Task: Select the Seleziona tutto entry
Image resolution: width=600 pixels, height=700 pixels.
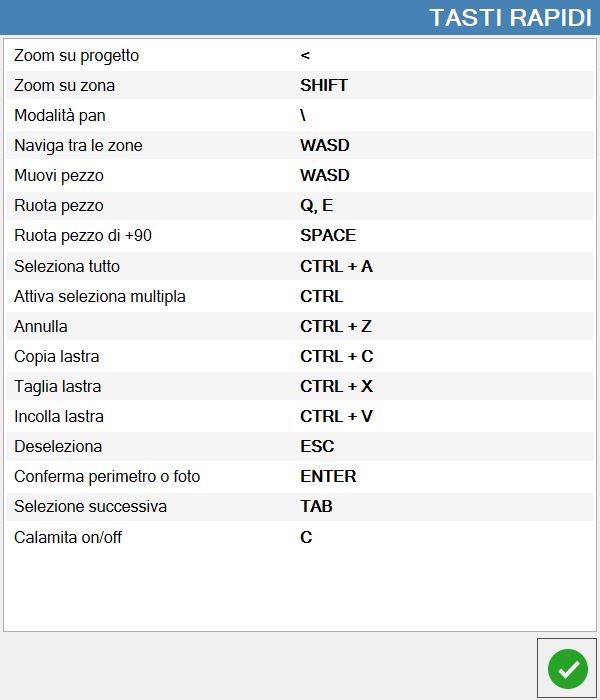Action: coord(300,266)
